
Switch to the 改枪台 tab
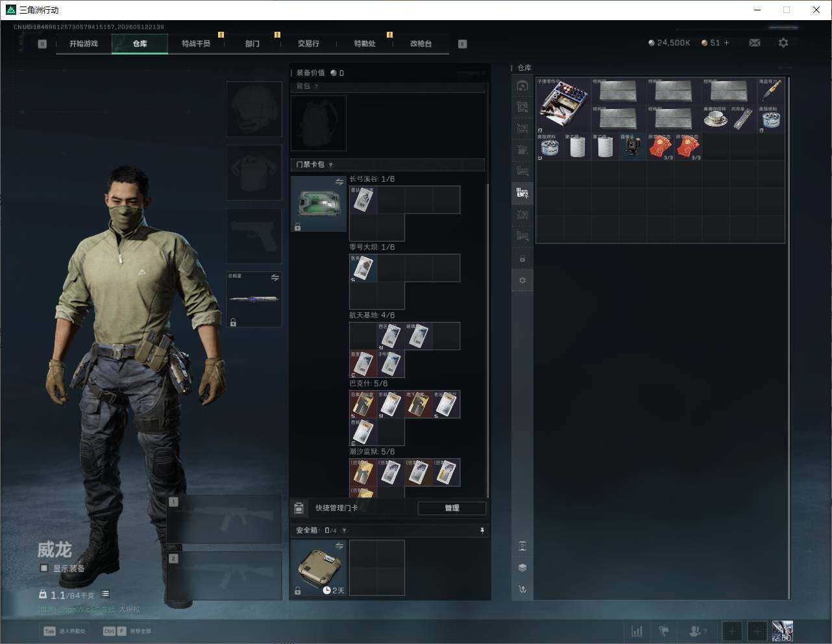[x=421, y=43]
